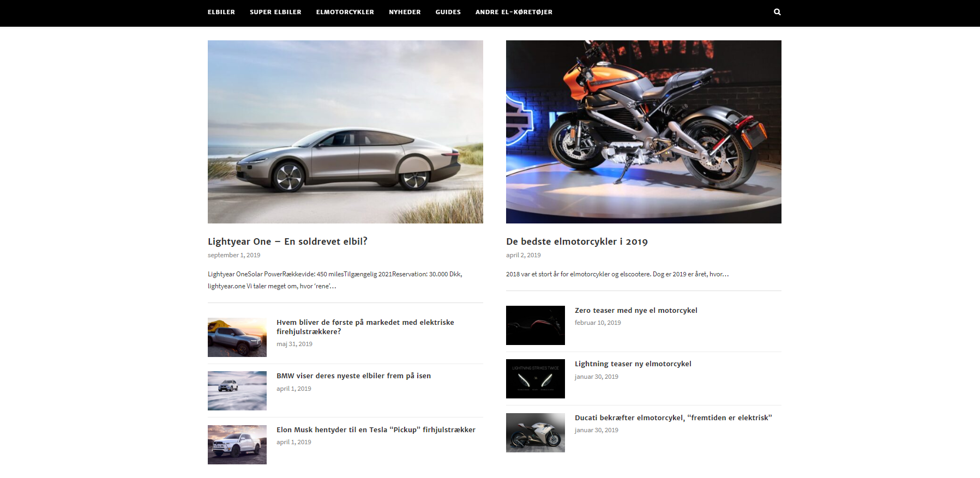Open De bedste elmotorcykler i 2019 headline

pos(576,241)
